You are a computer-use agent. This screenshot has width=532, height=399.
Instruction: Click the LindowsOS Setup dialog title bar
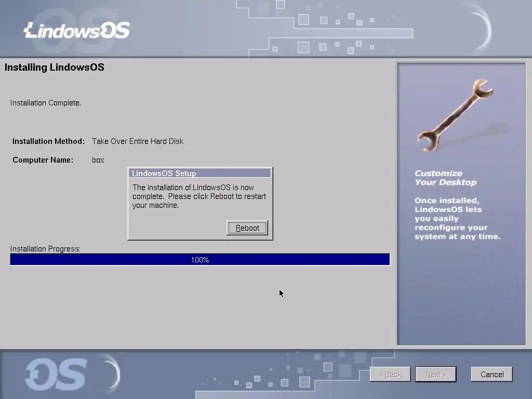coord(200,173)
